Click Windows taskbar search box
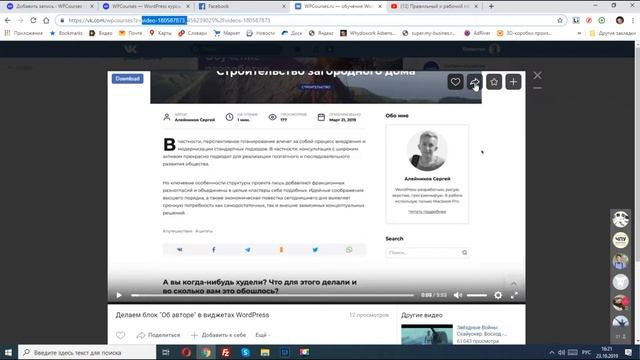The height and width of the screenshot is (360, 640). (87, 352)
